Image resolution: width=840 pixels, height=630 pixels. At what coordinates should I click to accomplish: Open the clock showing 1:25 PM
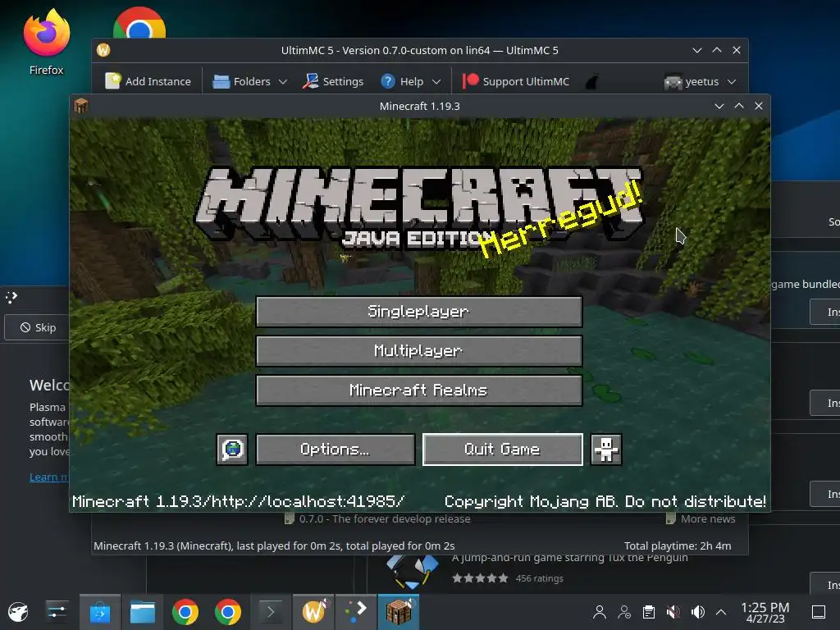[x=765, y=612]
